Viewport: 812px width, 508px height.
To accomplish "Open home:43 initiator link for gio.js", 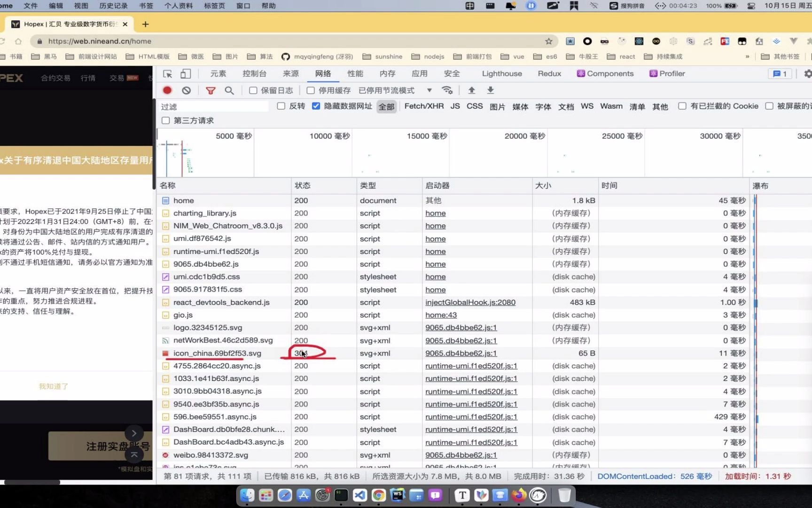I will [x=441, y=315].
